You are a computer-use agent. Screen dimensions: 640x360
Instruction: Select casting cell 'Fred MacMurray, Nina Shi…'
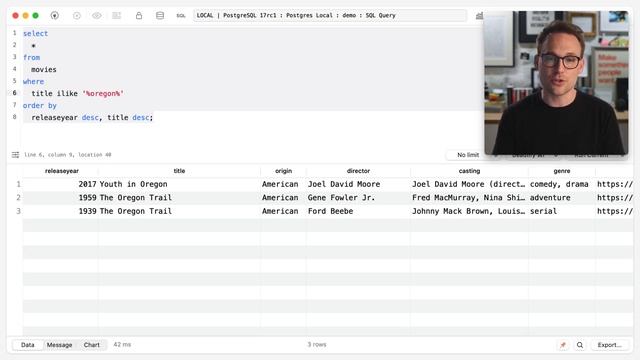point(469,198)
